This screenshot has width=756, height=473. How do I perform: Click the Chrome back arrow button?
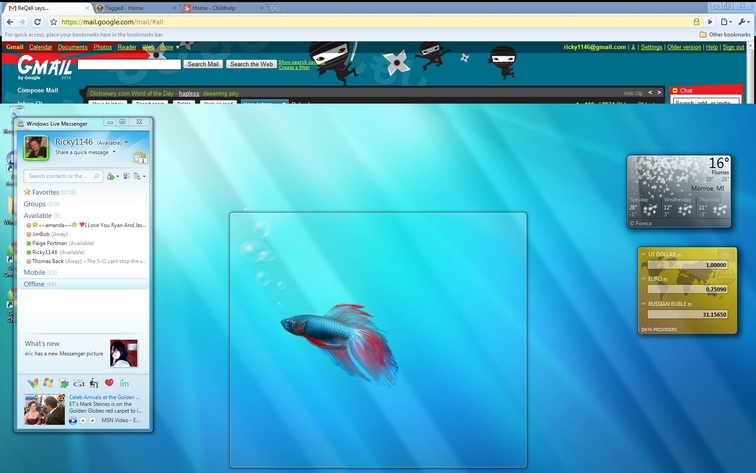point(8,21)
